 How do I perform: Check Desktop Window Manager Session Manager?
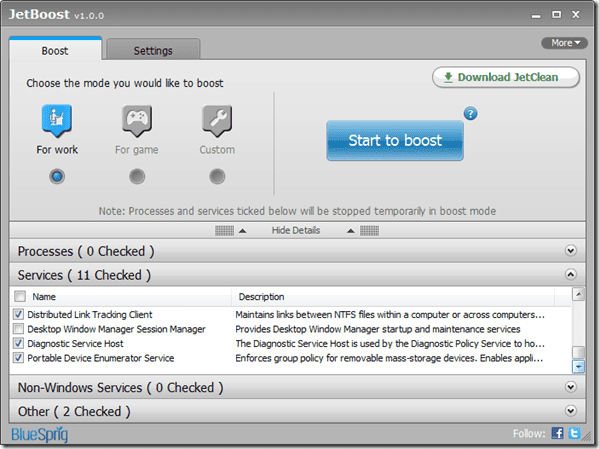pyautogui.click(x=18, y=329)
